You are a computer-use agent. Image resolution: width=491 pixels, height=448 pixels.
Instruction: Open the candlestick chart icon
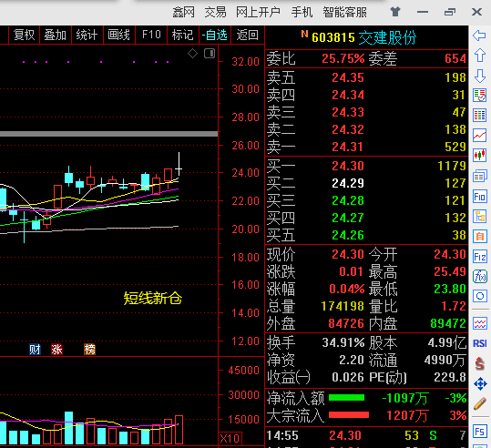tap(479, 155)
